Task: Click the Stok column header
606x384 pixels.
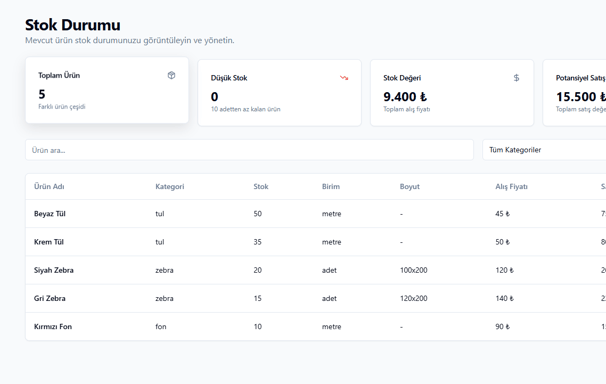Action: 261,187
